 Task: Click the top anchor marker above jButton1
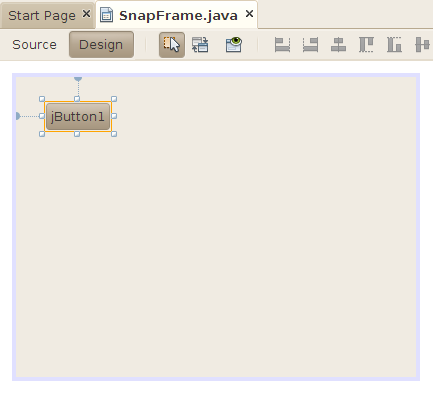click(x=78, y=79)
